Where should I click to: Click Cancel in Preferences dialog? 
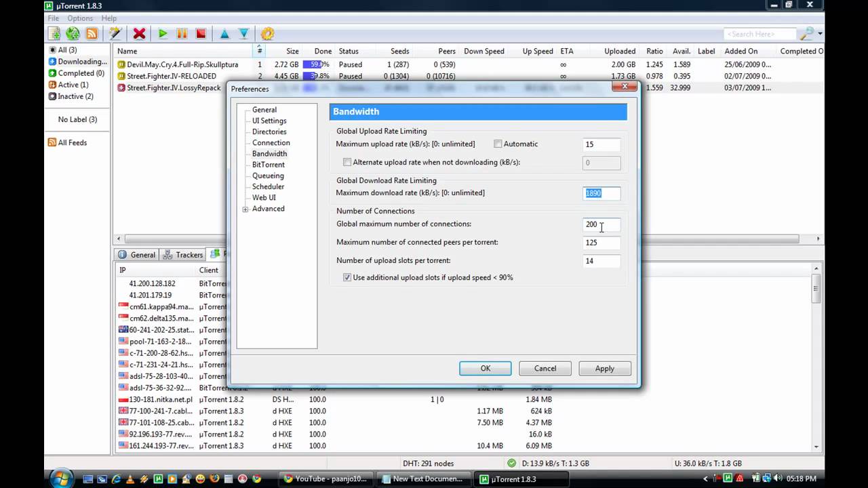(545, 369)
